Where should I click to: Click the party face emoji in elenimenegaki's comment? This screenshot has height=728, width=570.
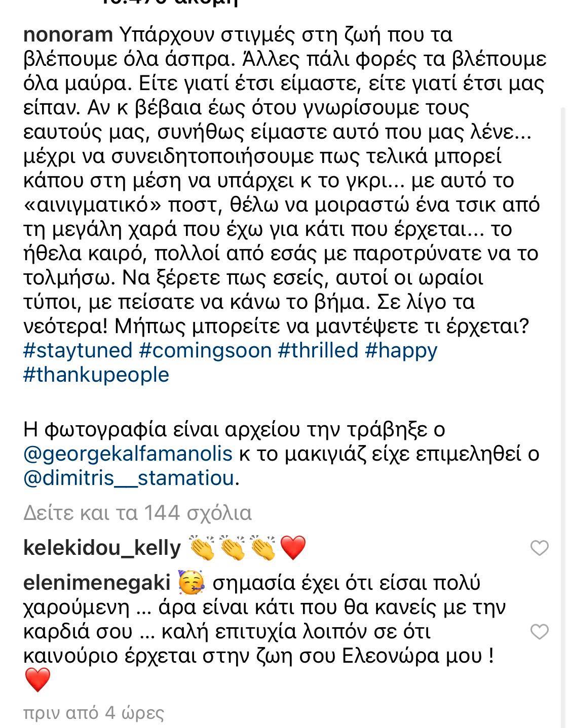192,582
